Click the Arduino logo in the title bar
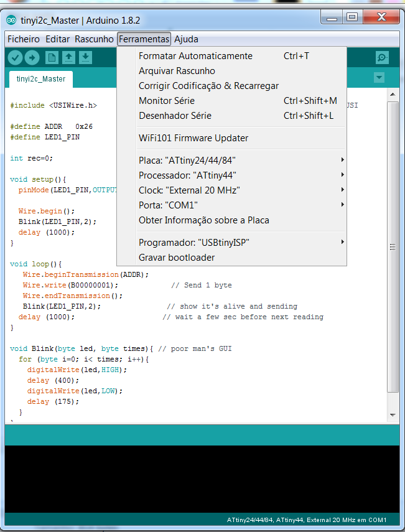The image size is (405, 532). click(11, 21)
